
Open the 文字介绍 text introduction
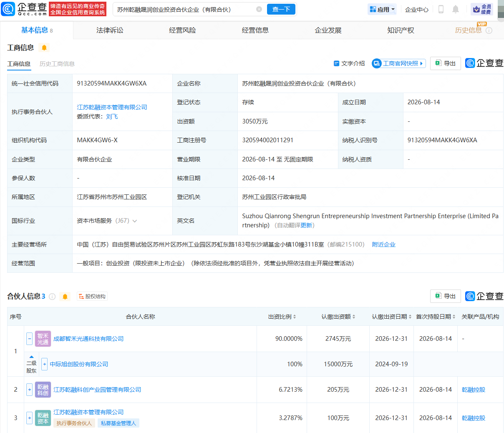[349, 63]
